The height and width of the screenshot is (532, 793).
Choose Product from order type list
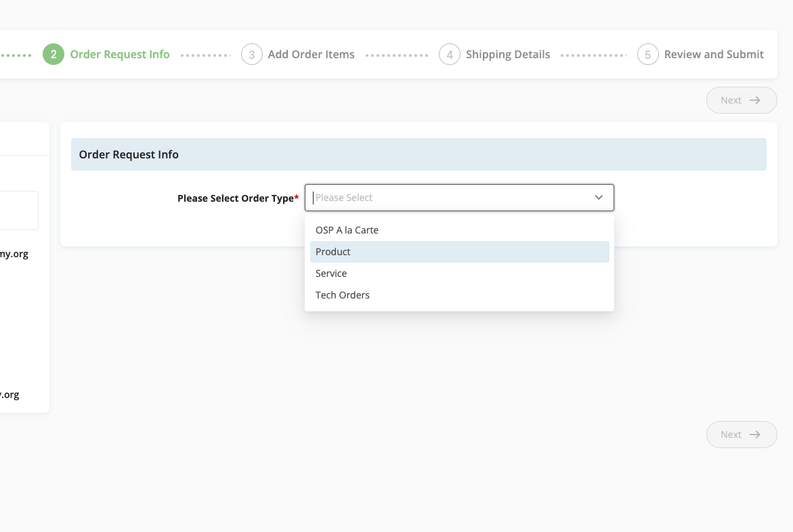coord(459,252)
